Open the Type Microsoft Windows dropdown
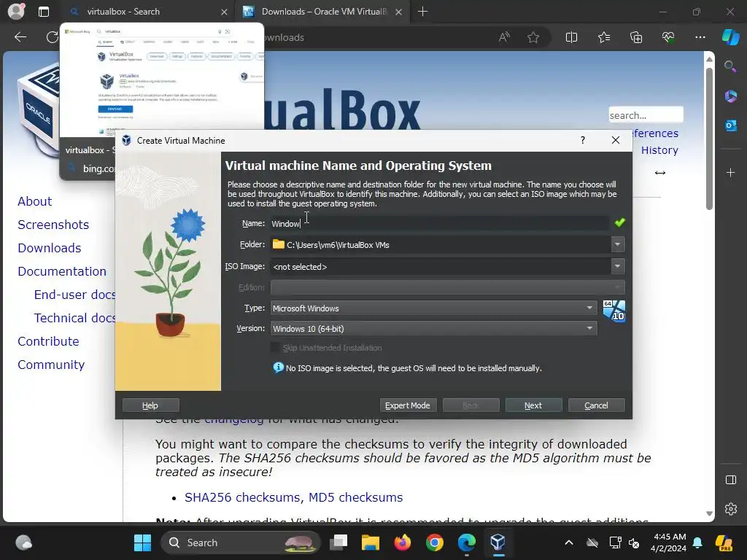747x560 pixels. coord(433,308)
